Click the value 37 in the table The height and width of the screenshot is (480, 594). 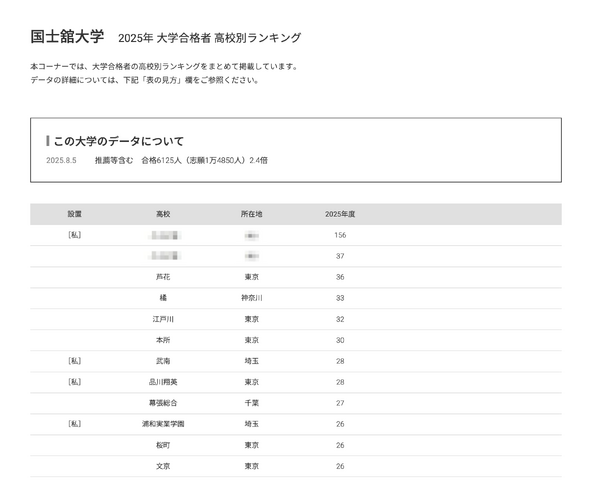tap(340, 256)
